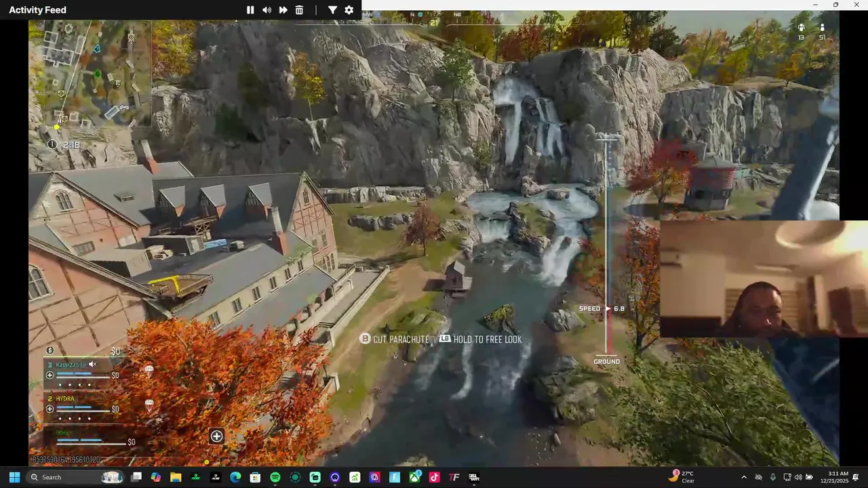Open Microsoft Edge from taskbar
The image size is (868, 488).
tap(235, 477)
